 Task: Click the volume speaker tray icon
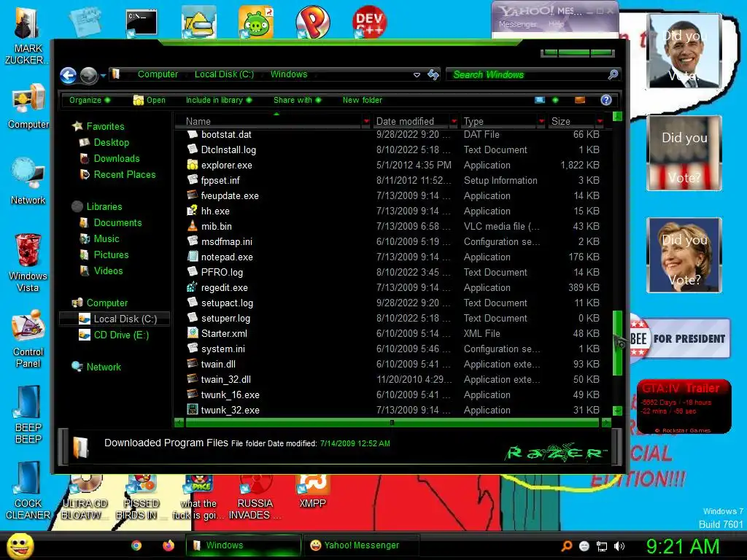(x=619, y=546)
